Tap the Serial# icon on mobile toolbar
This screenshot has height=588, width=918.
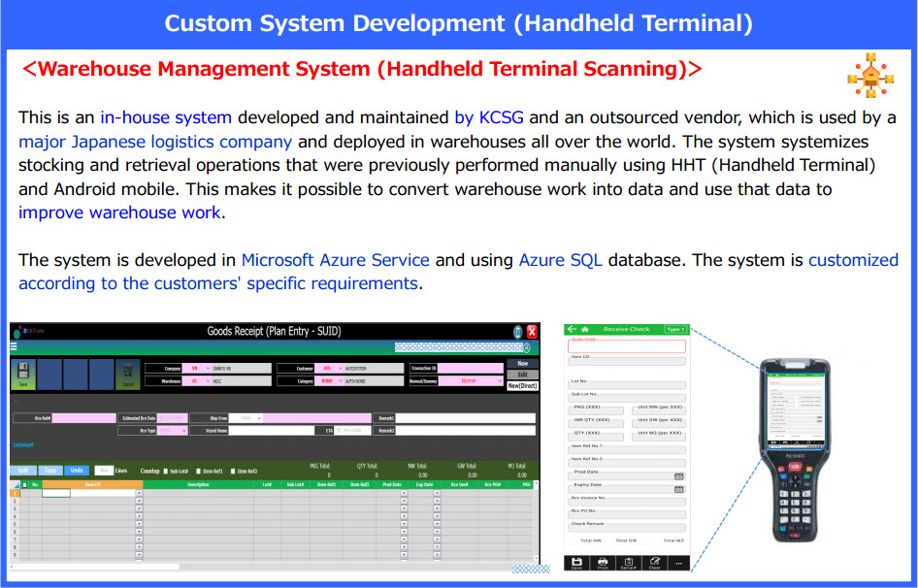click(629, 562)
